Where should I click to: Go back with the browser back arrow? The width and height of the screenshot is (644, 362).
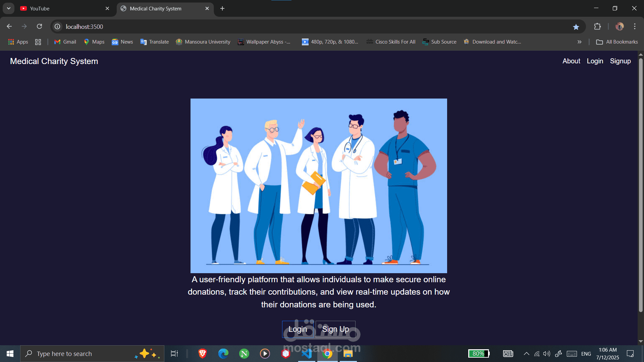click(9, 26)
